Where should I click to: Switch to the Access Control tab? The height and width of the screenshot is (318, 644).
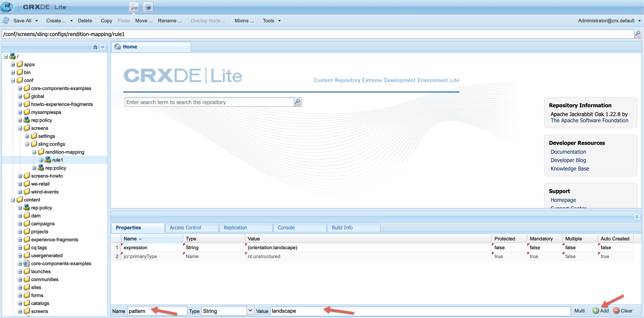(x=185, y=227)
